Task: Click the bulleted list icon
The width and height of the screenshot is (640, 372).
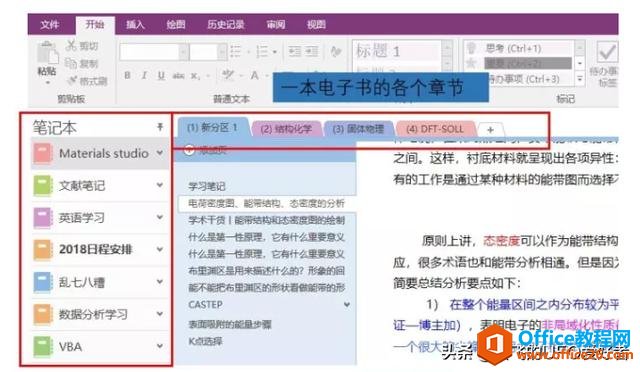Action: [x=236, y=52]
